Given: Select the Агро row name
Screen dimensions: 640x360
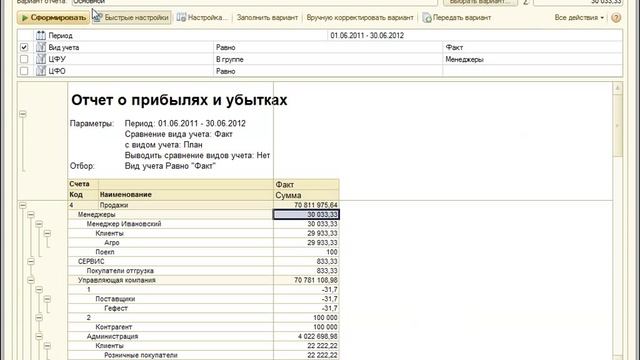Looking at the screenshot, I should (111, 243).
